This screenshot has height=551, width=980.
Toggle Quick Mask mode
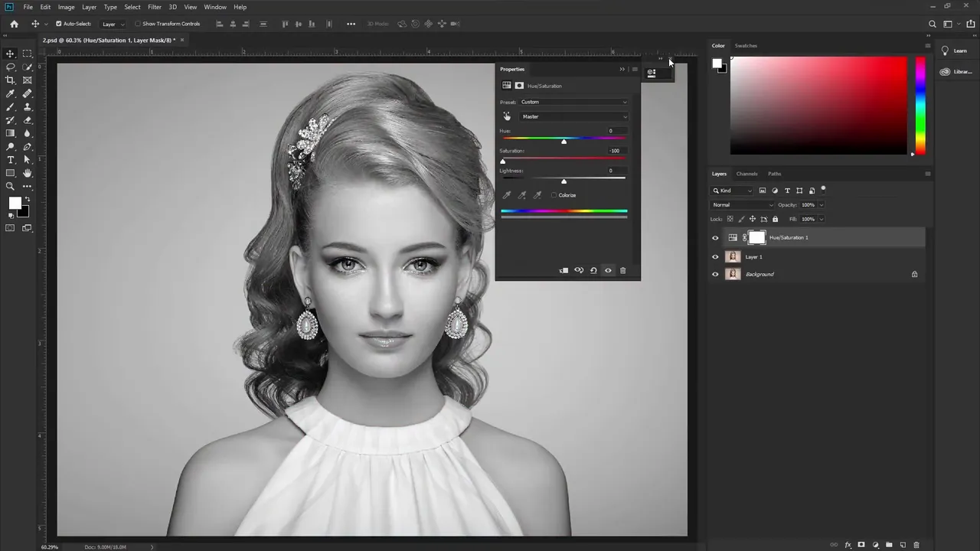(11, 227)
